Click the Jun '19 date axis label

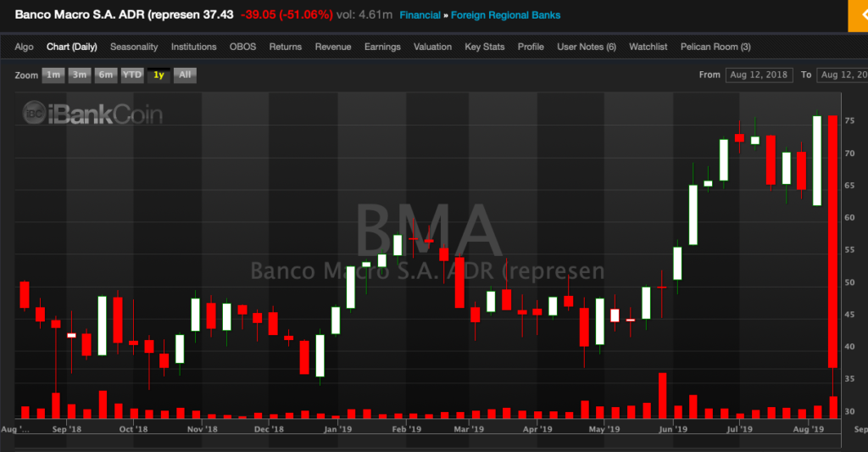coord(673,429)
